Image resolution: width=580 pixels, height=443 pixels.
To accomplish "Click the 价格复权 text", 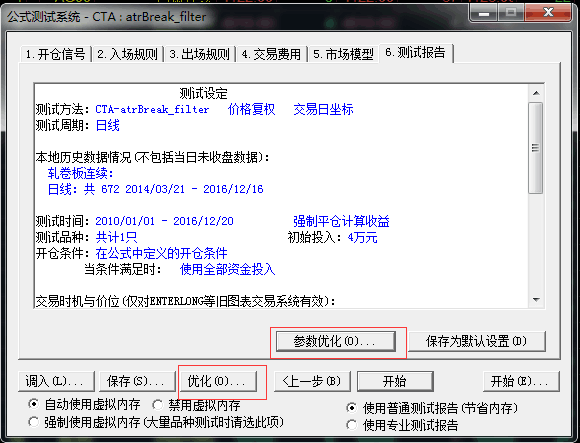I will (x=251, y=109).
